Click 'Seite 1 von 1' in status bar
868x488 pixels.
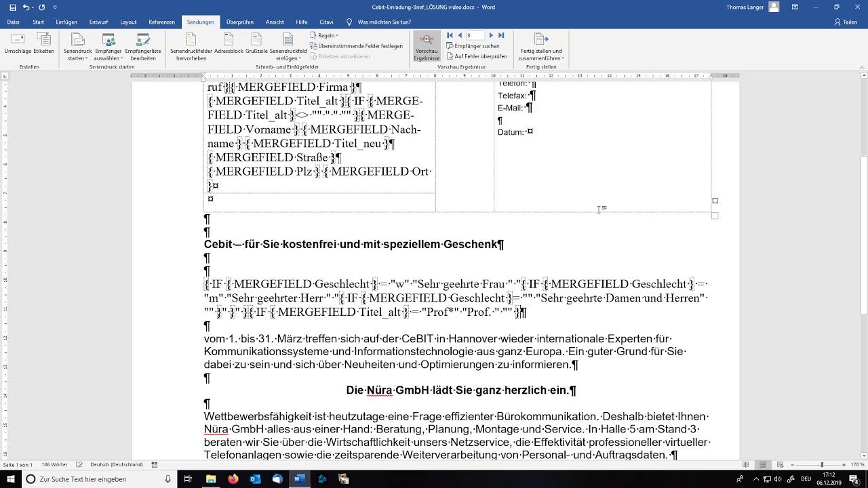tap(18, 465)
